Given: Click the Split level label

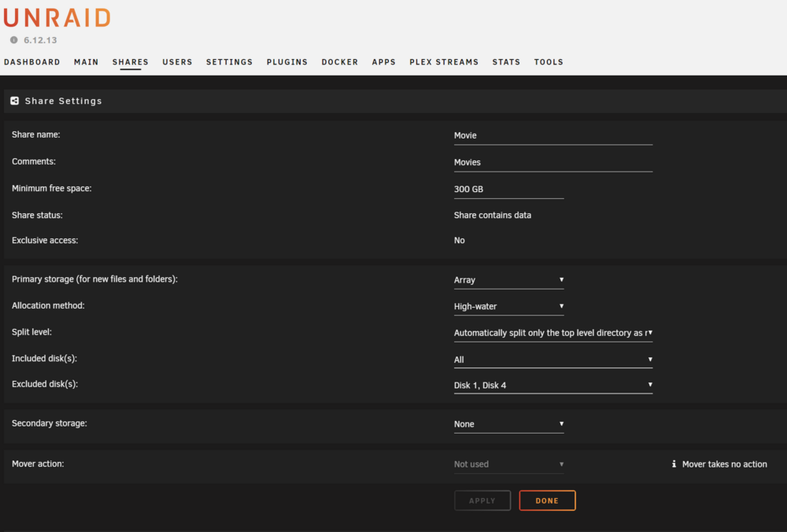Looking at the screenshot, I should pyautogui.click(x=31, y=332).
